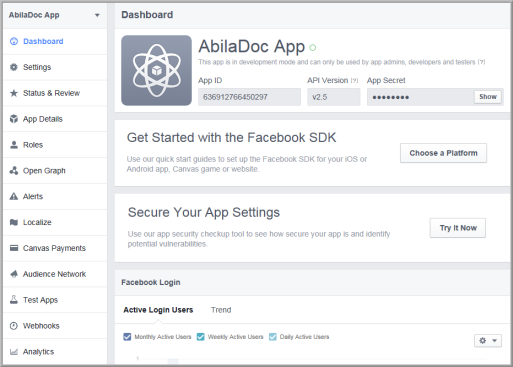Click the Try It Now button

[x=458, y=228]
